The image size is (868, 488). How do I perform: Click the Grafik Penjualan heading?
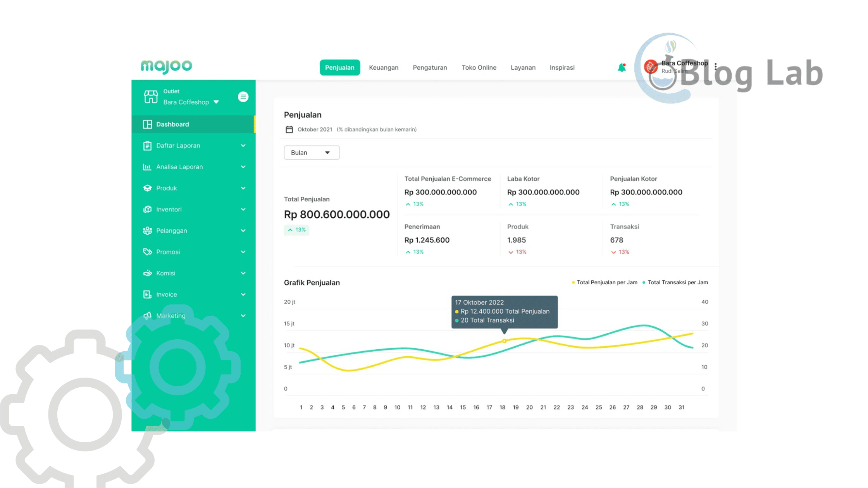tap(312, 283)
